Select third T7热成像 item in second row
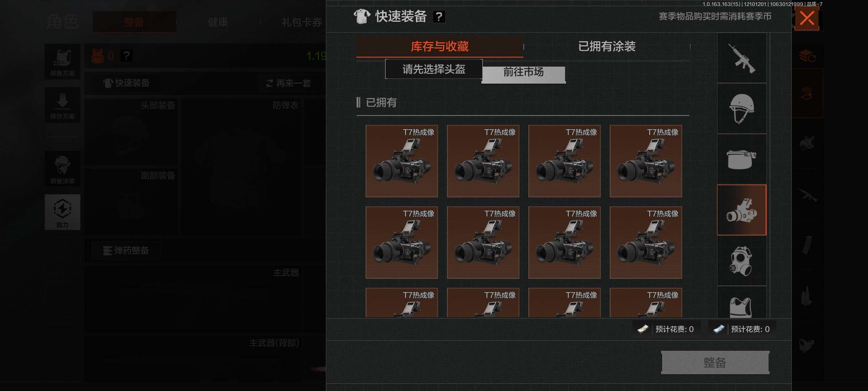Screen dimensions: 868x391 (x=565, y=243)
